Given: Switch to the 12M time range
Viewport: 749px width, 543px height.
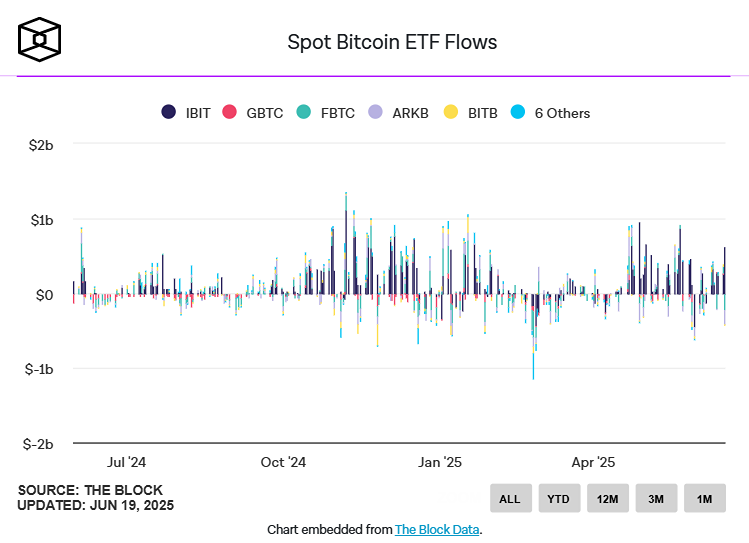Looking at the screenshot, I should click(608, 498).
